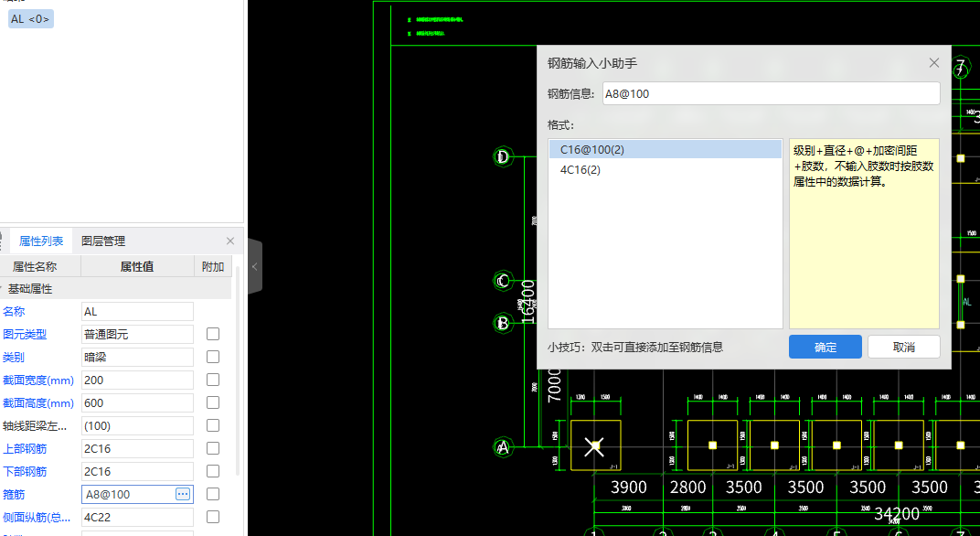Screen dimensions: 980x536
Task: Click the 钢筋信息 input showing A8@100
Action: pos(771,93)
